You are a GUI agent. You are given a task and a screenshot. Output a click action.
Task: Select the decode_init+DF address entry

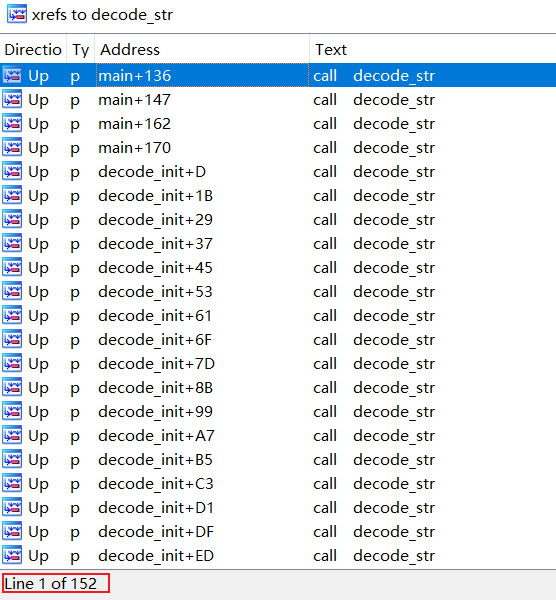(156, 532)
